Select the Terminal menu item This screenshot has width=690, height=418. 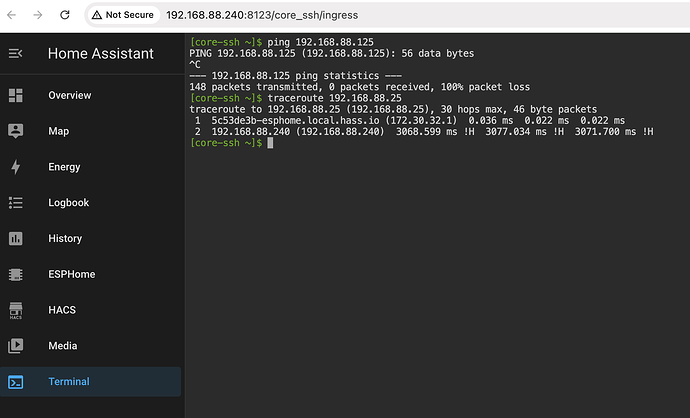pyautogui.click(x=91, y=382)
